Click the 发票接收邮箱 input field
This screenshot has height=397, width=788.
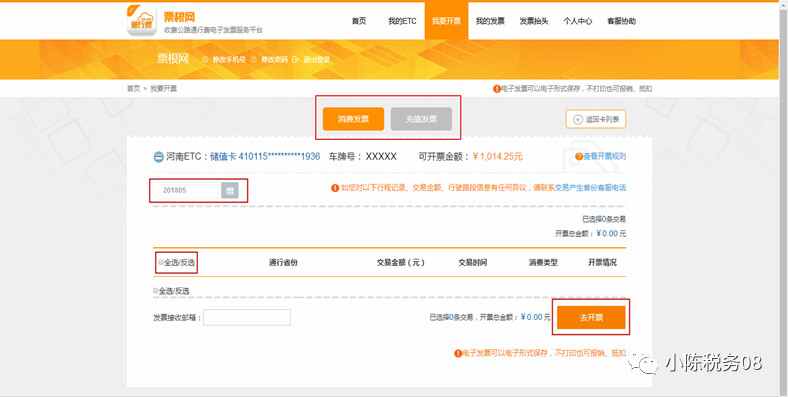[x=247, y=318]
